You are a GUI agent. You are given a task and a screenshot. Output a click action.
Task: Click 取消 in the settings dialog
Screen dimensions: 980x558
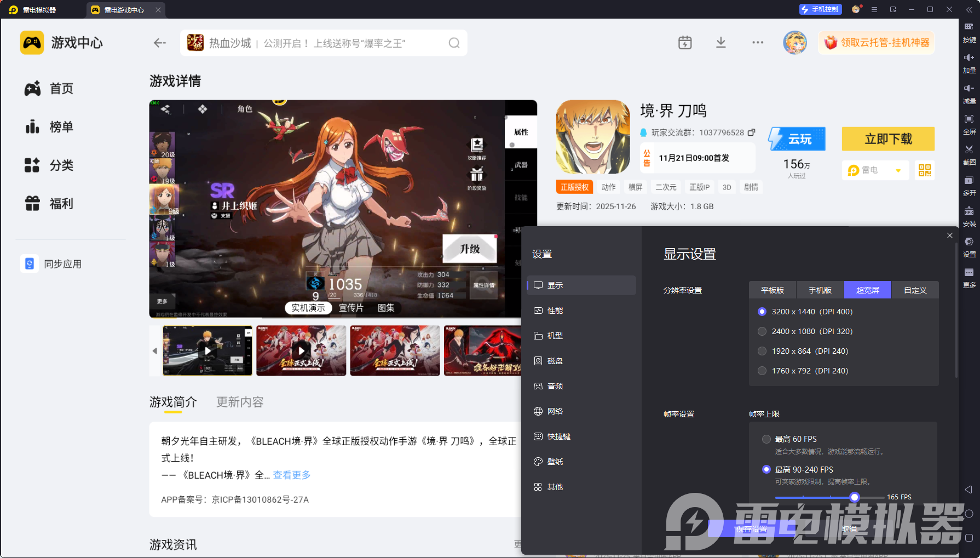coord(849,529)
